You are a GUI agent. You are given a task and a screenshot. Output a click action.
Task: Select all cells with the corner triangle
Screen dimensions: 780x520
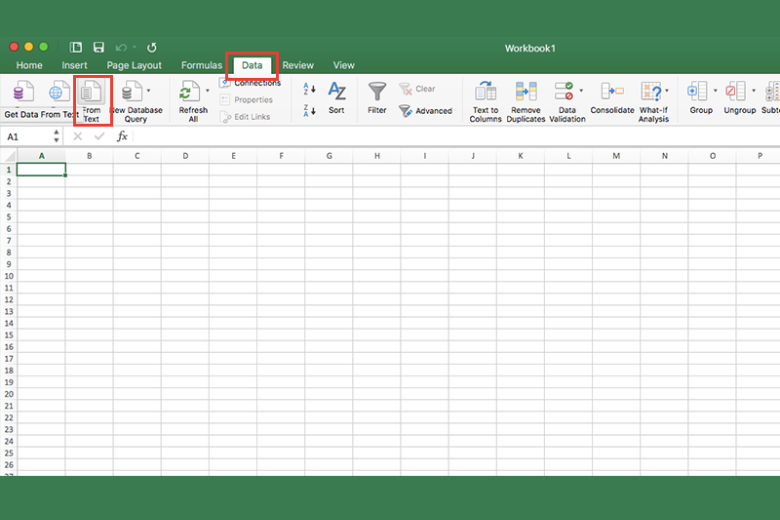[x=8, y=156]
